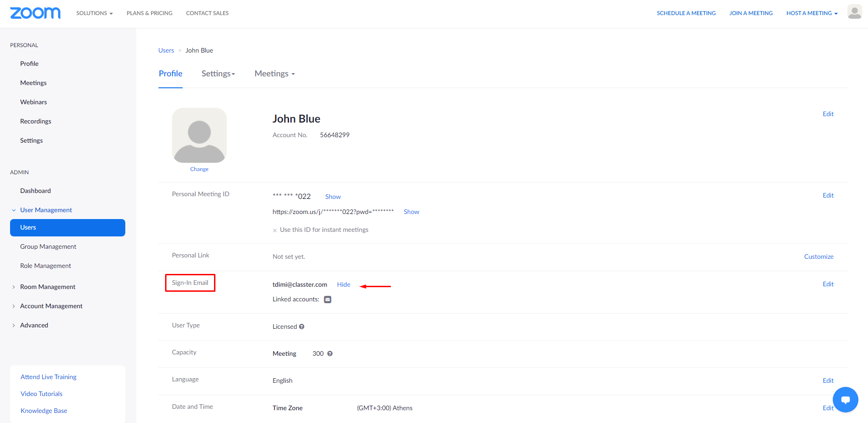Edit the Sign-In Email

tap(828, 284)
